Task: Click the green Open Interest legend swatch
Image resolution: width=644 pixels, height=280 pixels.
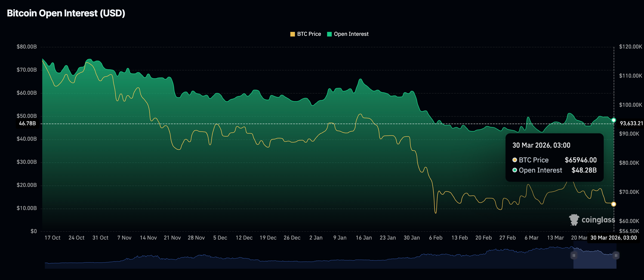Action: click(x=329, y=34)
